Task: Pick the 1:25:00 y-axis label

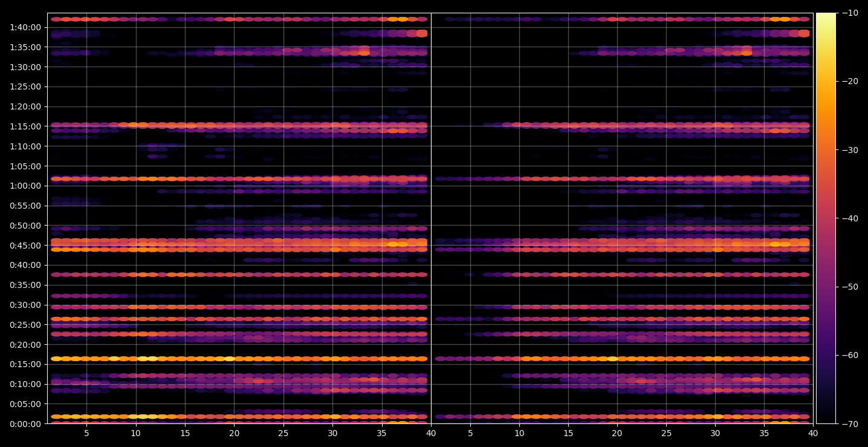Action: pos(25,86)
